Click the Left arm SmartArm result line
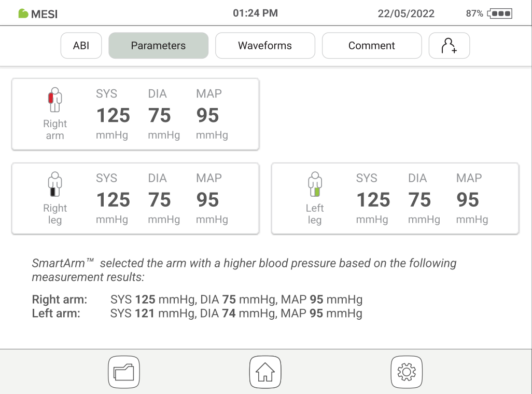 pos(197,314)
